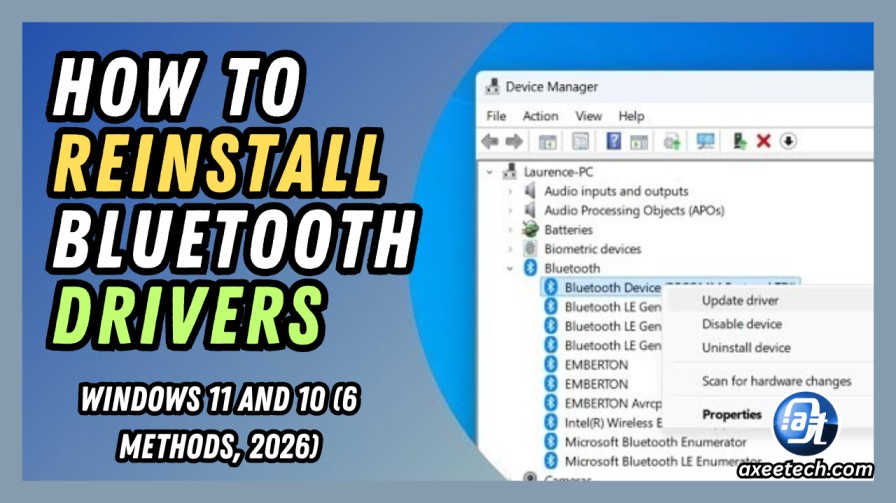Select the EMBERTON Avrcp device
The width and height of the screenshot is (896, 503).
pos(613,404)
